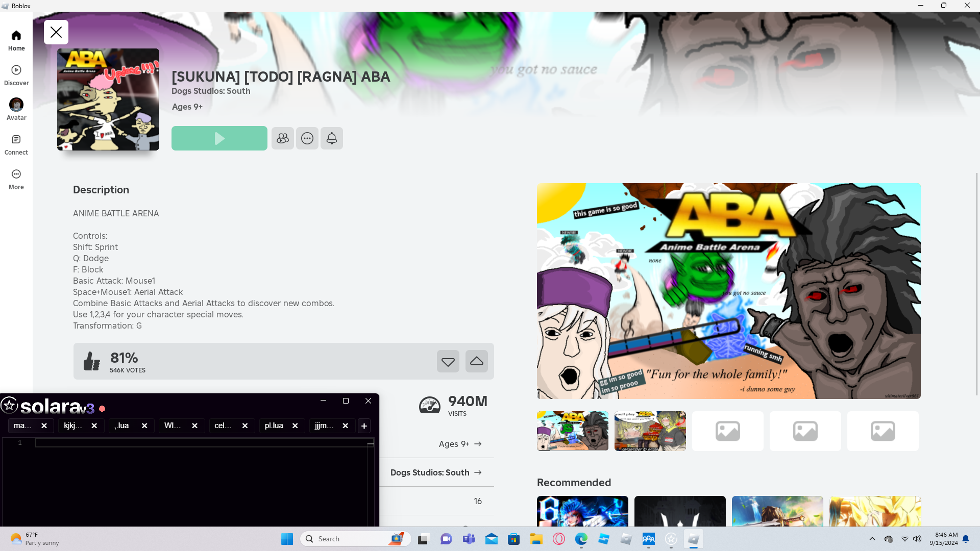Close the kjkj... tab in Solara
Image resolution: width=980 pixels, height=551 pixels.
[94, 425]
